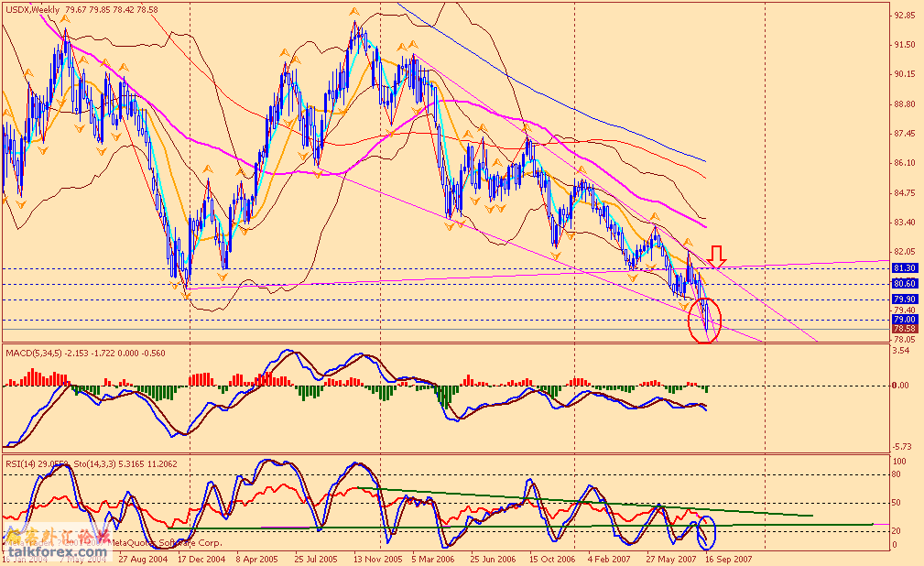Click the 20 oscillator scale label
The height and width of the screenshot is (566, 924).
point(897,531)
